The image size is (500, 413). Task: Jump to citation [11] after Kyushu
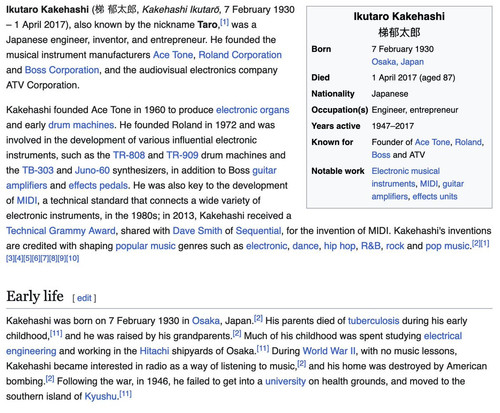(126, 394)
